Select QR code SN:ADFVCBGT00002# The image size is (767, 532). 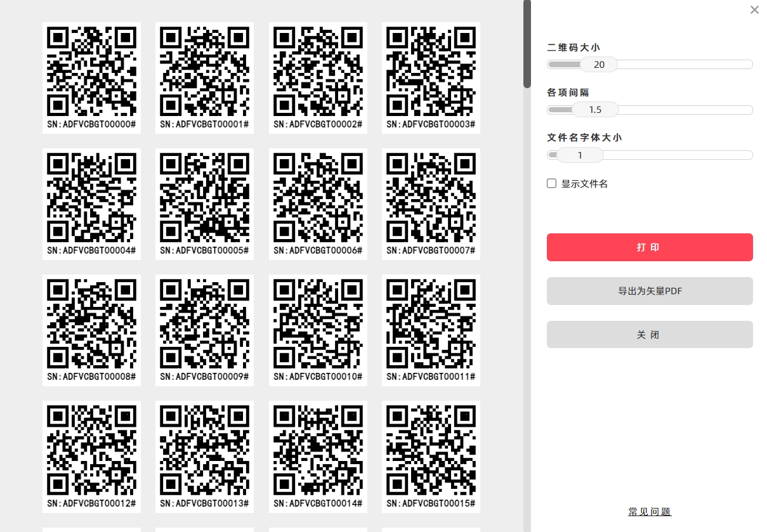pyautogui.click(x=318, y=78)
